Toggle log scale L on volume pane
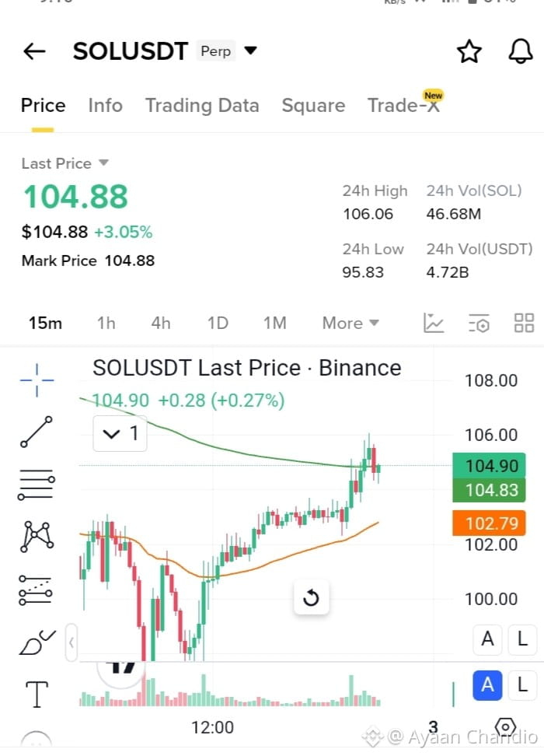 coord(522,684)
